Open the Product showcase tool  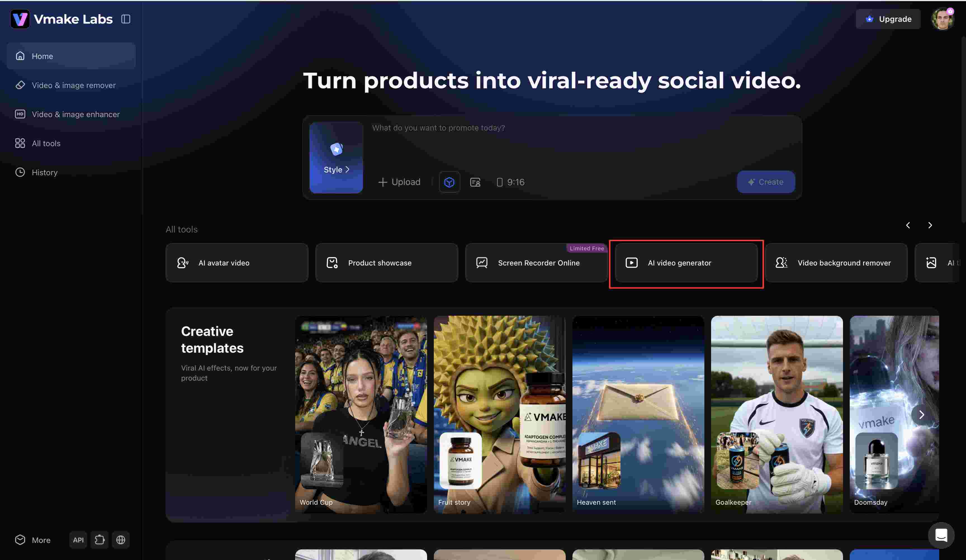[x=387, y=263]
